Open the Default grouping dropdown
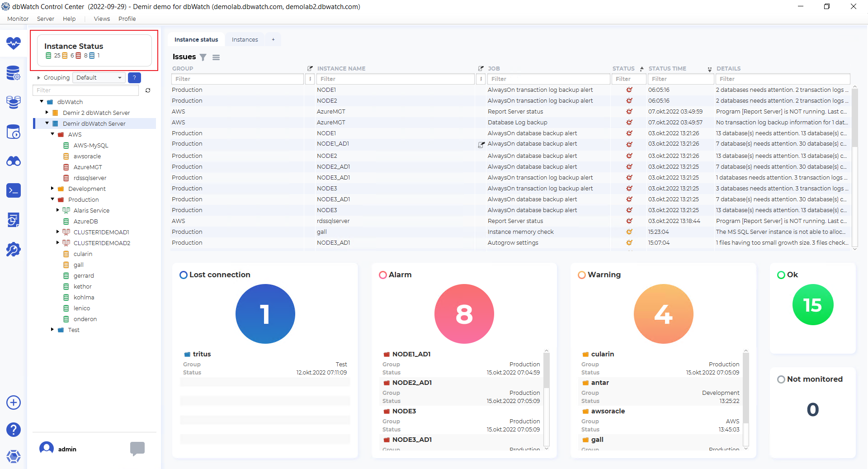Image resolution: width=868 pixels, height=469 pixels. (99, 78)
